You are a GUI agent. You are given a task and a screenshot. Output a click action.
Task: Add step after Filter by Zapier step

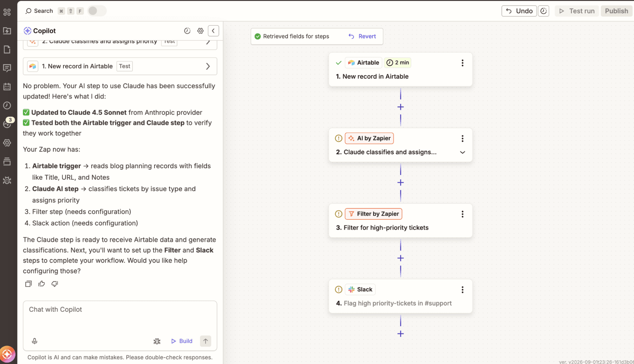401,258
